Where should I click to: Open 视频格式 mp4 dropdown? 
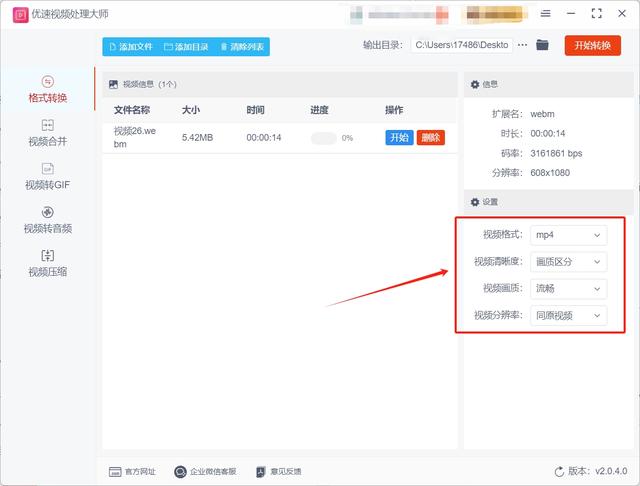click(x=569, y=235)
